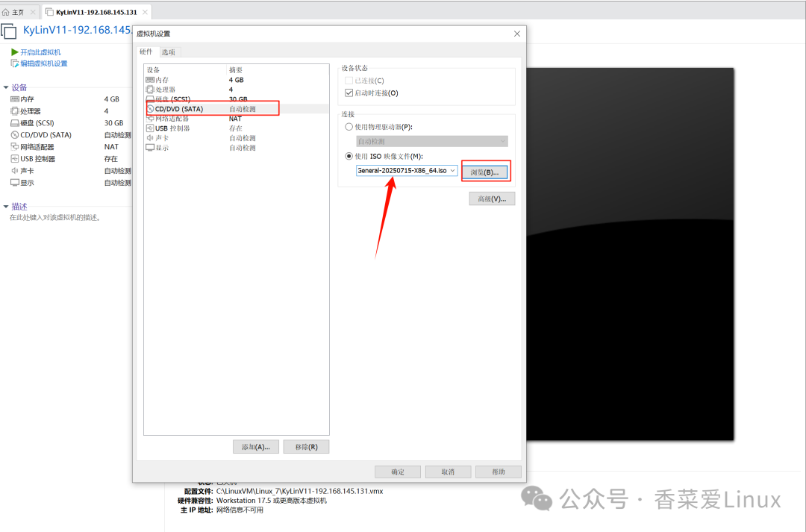Click the .vmx configuration file path text
This screenshot has width=806, height=532.
(300, 491)
